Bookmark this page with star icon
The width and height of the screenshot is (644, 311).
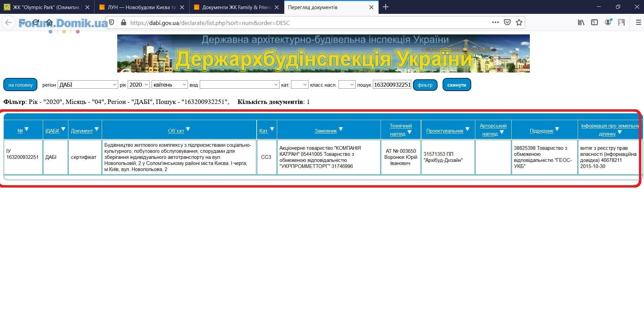point(519,22)
